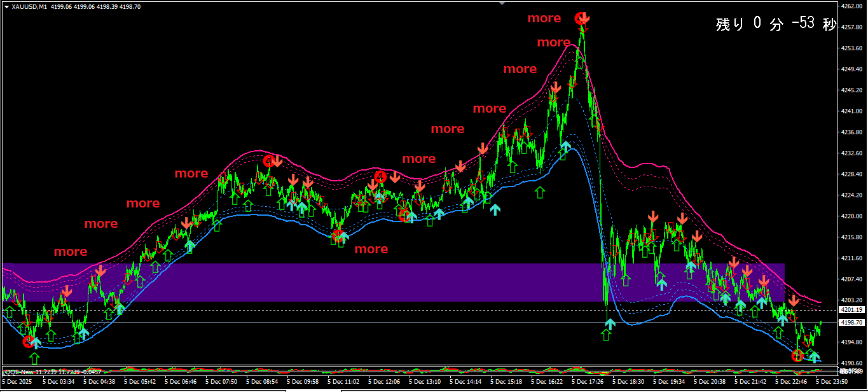Click the gray chart shift marker at top
Image resolution: width=868 pixels, height=392 pixels.
click(504, 3)
